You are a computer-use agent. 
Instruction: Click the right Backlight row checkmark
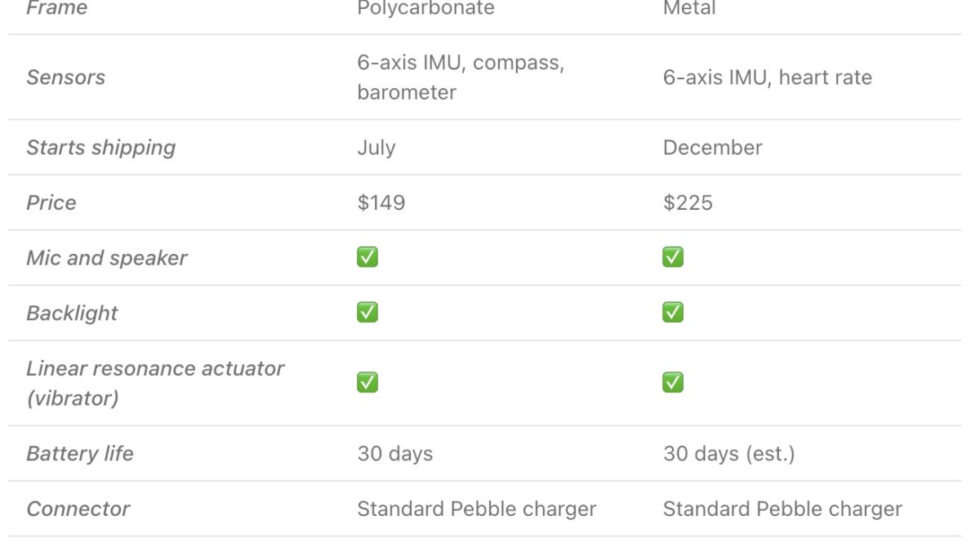tap(673, 313)
